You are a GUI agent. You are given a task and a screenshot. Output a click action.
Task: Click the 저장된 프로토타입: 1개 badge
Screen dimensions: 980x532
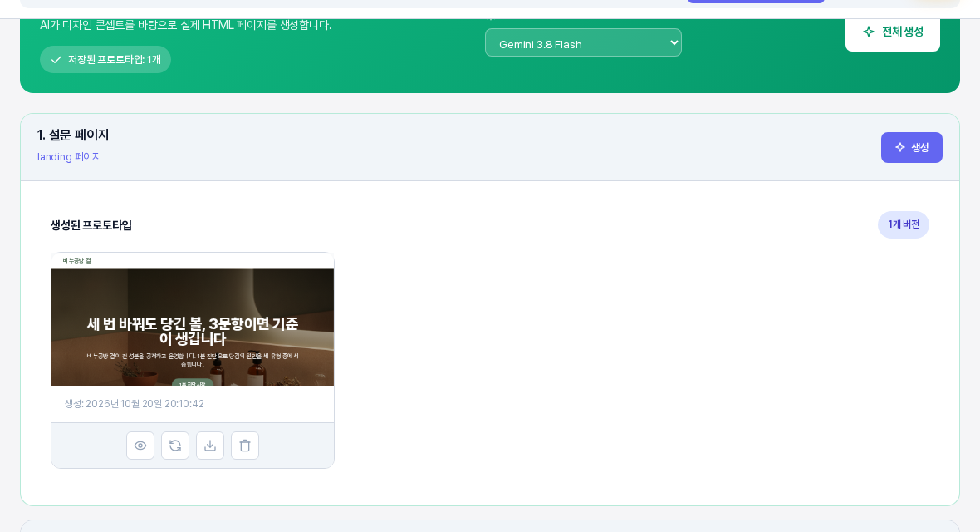click(105, 60)
